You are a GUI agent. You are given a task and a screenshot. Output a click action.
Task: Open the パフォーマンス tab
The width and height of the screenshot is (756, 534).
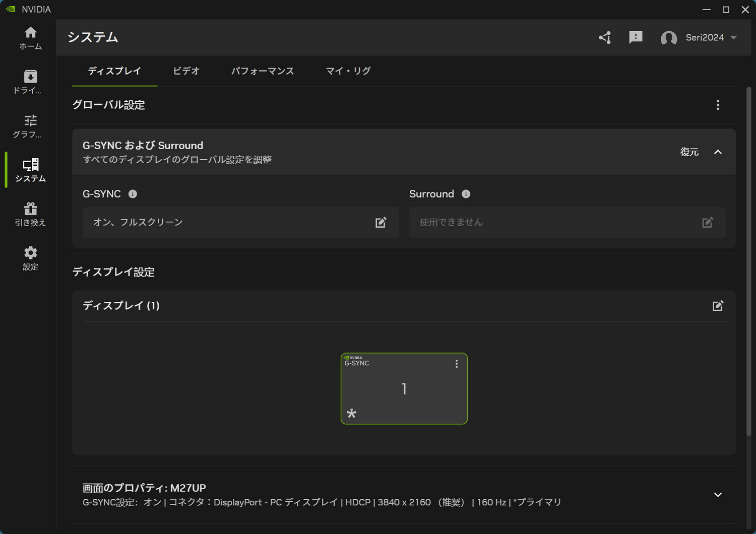(263, 71)
